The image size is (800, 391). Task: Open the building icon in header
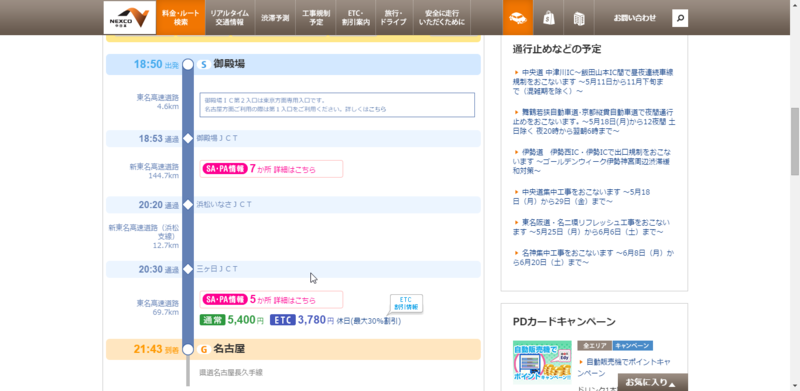(x=579, y=18)
